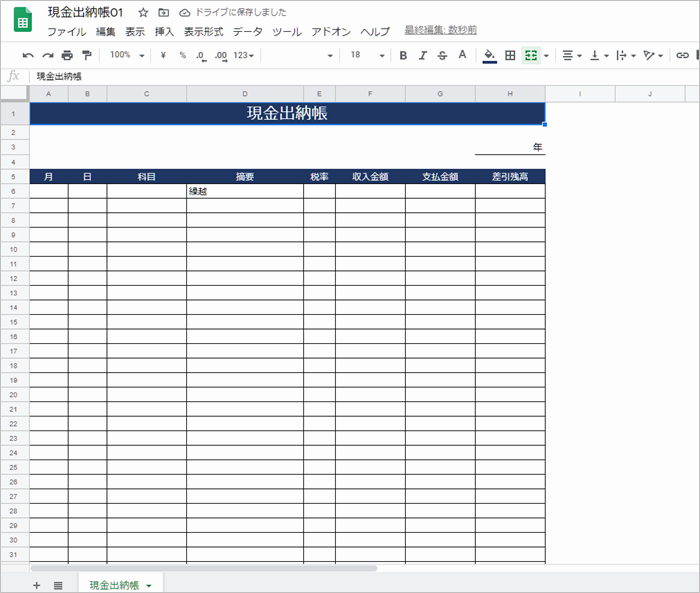The width and height of the screenshot is (700, 593).
Task: Click the undo icon in the toolbar
Action: click(x=28, y=55)
